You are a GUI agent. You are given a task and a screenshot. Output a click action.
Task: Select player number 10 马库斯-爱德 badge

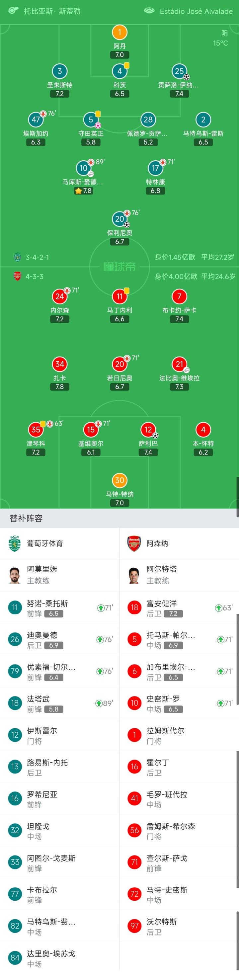tap(84, 168)
